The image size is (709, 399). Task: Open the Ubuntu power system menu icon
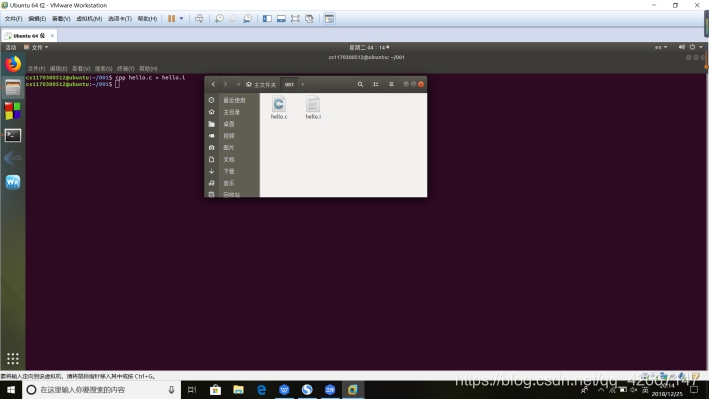click(x=692, y=47)
